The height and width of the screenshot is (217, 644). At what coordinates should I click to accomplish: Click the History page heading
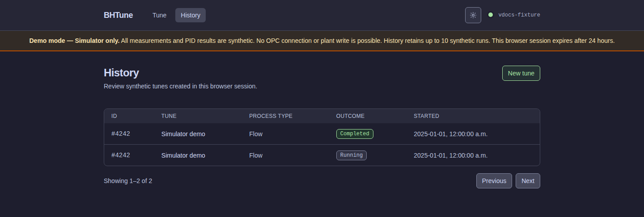[121, 73]
